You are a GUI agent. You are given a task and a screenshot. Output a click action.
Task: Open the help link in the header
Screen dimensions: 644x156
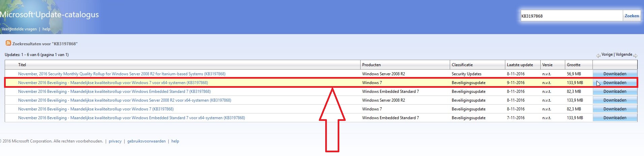coord(46,29)
